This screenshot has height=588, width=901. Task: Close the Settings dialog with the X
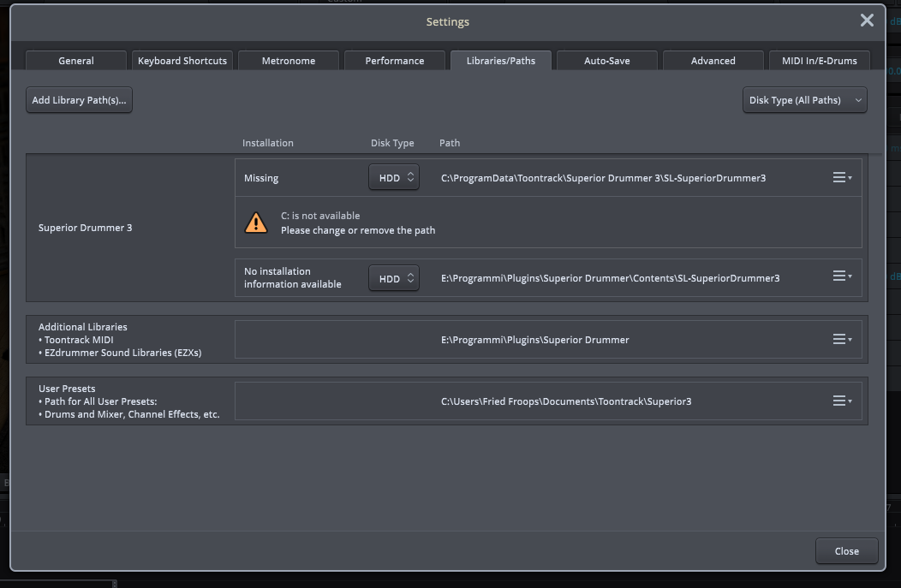tap(867, 21)
